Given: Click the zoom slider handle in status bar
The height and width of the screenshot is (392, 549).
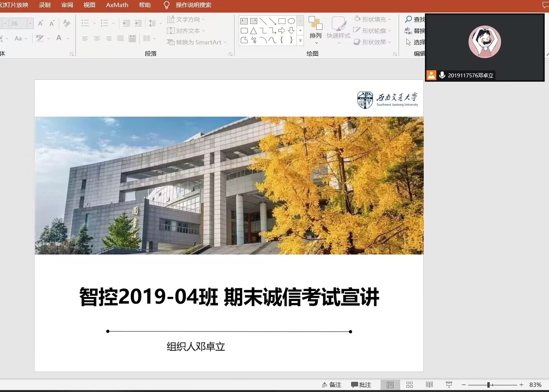Looking at the screenshot, I should point(489,385).
